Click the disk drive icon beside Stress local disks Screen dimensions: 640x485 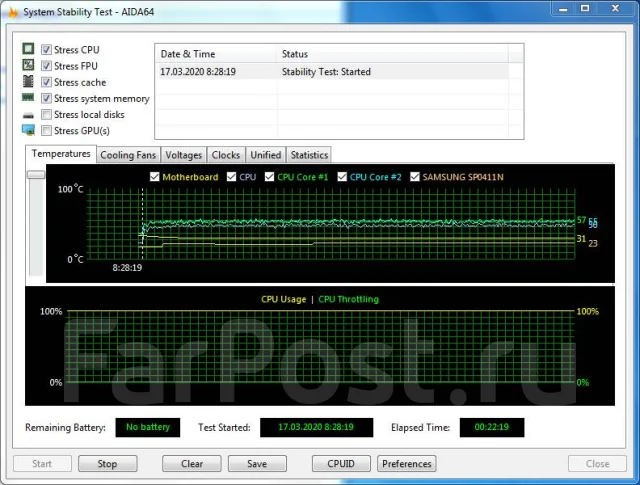pos(28,116)
